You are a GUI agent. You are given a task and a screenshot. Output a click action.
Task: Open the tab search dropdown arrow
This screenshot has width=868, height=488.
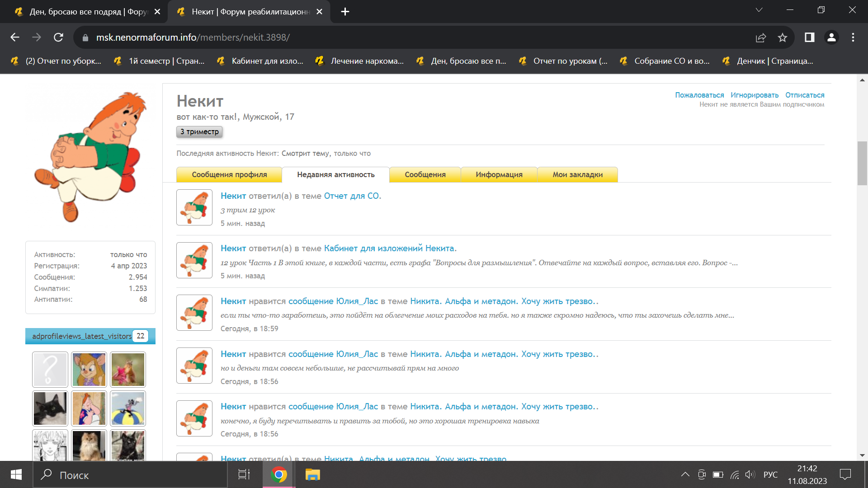(x=759, y=10)
